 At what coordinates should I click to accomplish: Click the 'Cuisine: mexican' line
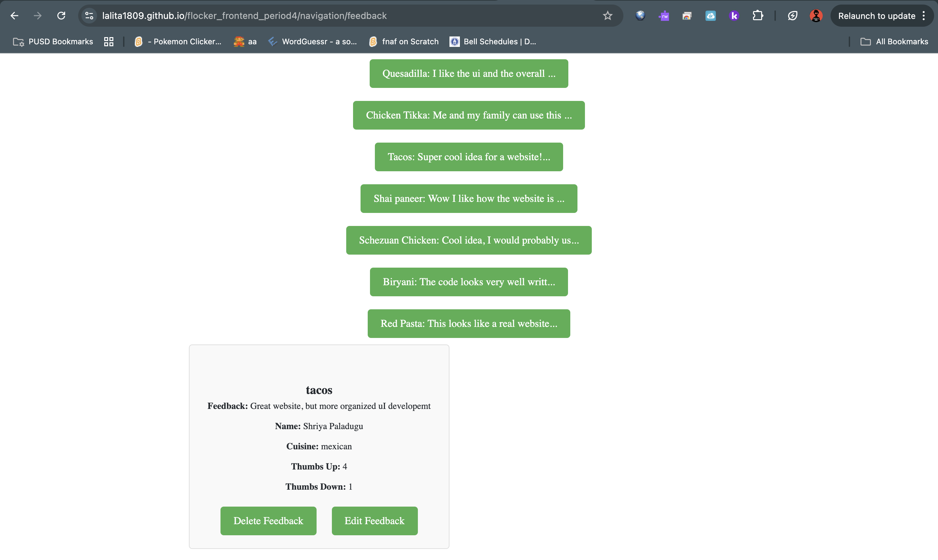[319, 446]
